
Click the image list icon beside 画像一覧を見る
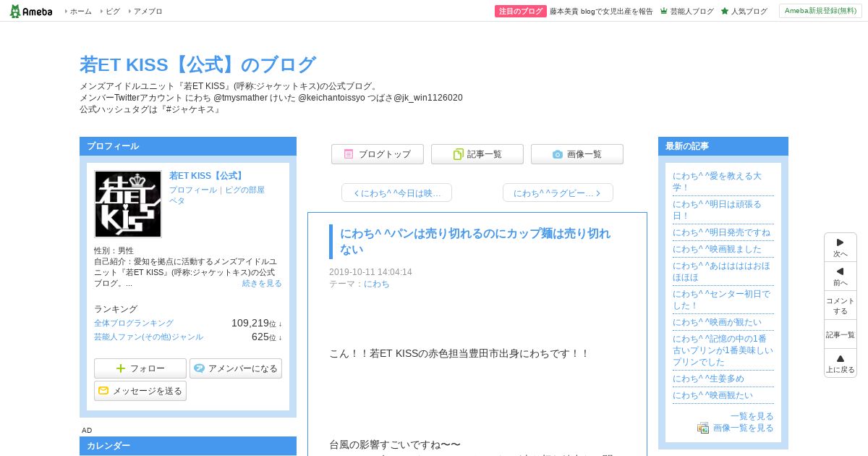pyautogui.click(x=703, y=428)
